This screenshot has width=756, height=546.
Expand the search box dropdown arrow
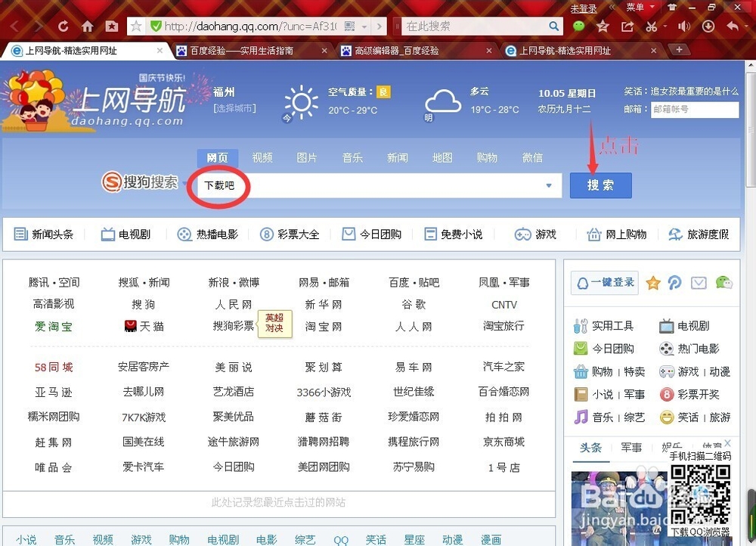550,185
